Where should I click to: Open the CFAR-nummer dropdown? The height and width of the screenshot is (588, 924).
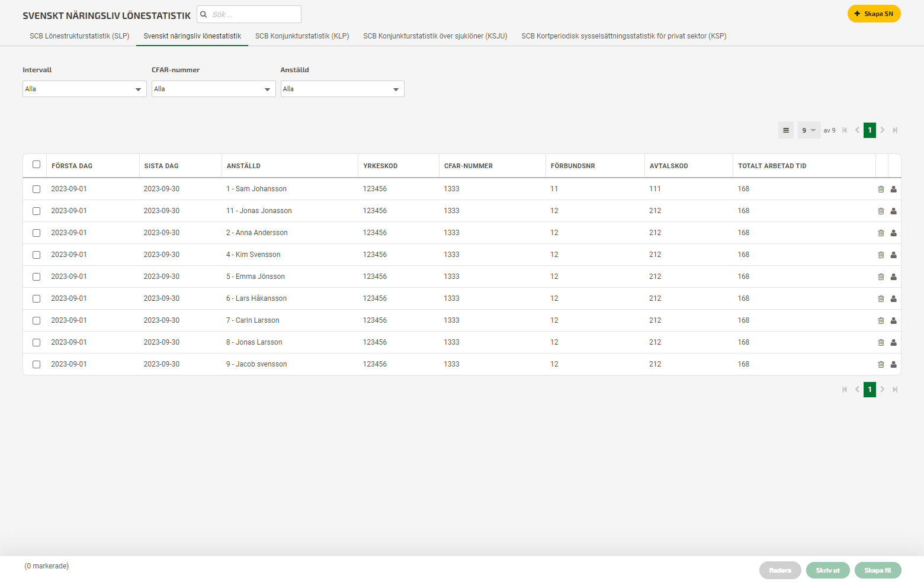pyautogui.click(x=213, y=89)
